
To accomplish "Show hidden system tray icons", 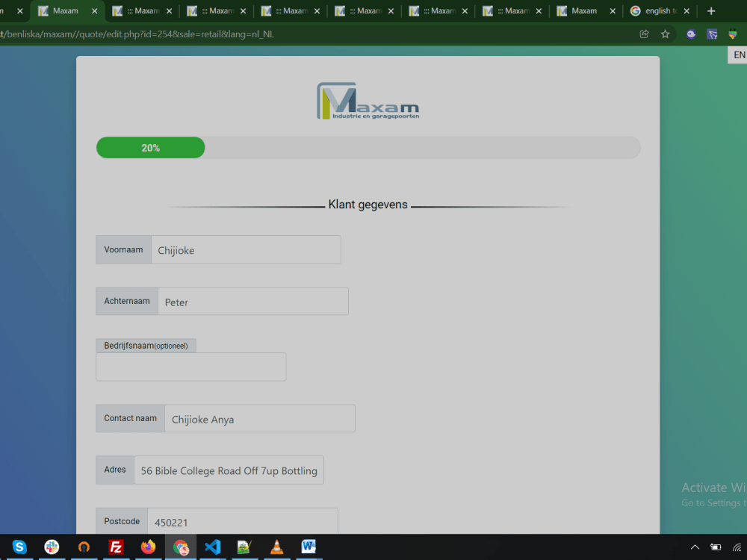I will point(695,547).
